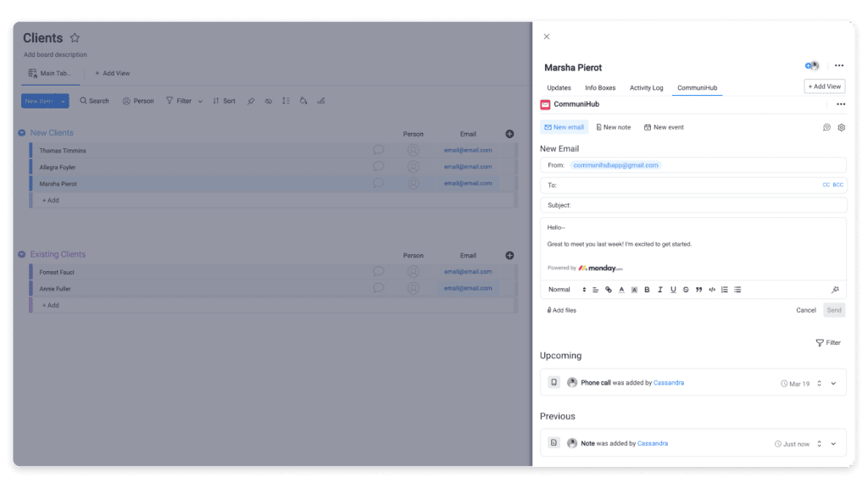Open item options menu beside subscriber avatar

[x=839, y=66]
